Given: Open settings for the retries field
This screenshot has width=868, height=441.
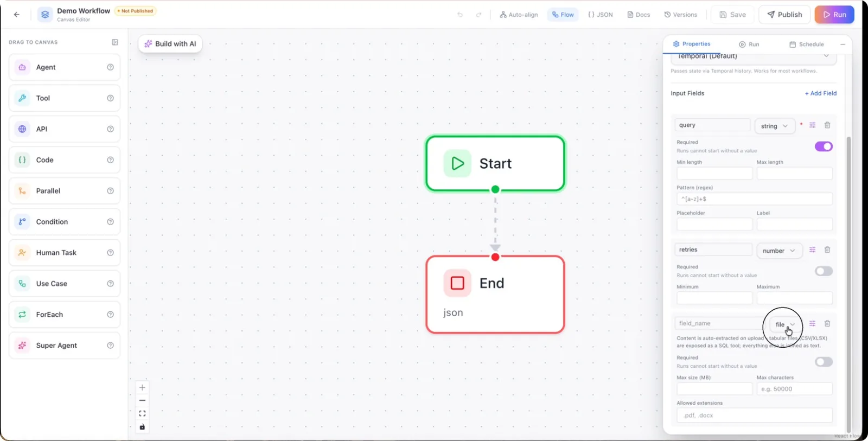Looking at the screenshot, I should pos(812,250).
